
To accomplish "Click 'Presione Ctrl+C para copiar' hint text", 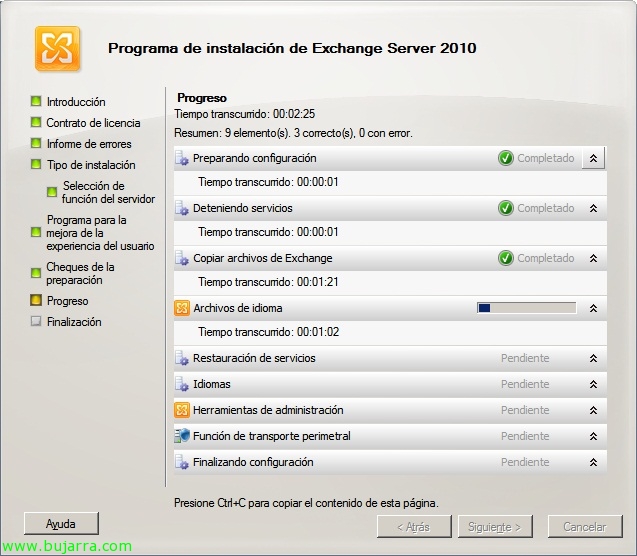I will [x=306, y=503].
